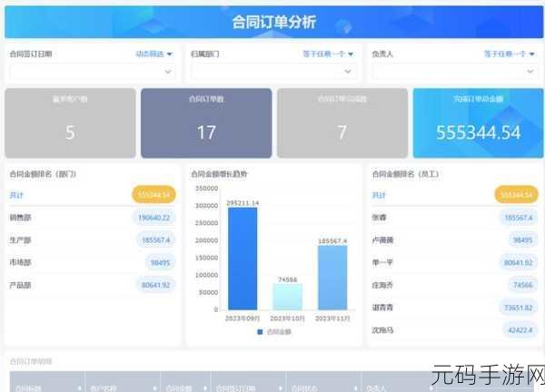Click 共计 in the employee ranking panel
545x392 pixels.
pyautogui.click(x=379, y=195)
